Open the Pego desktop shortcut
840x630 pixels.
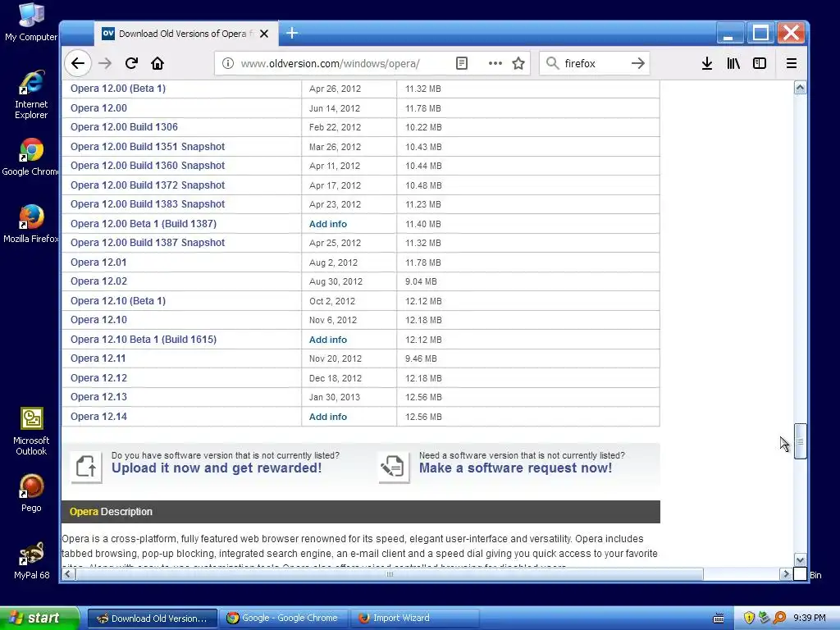pyautogui.click(x=31, y=493)
